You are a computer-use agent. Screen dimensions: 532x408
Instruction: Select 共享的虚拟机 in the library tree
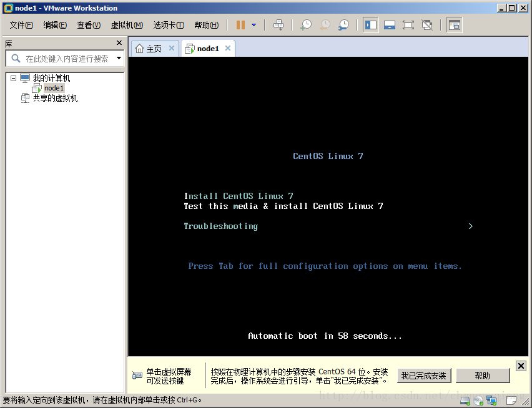coord(55,99)
